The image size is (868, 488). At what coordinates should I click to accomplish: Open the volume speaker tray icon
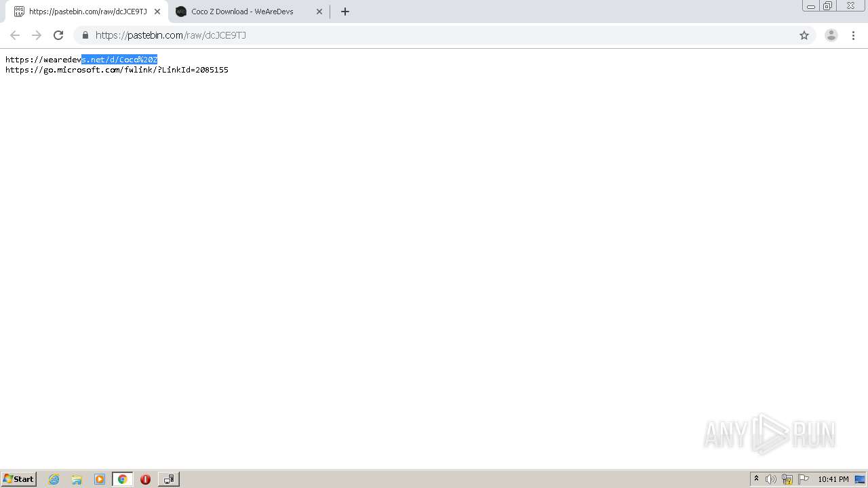tap(771, 479)
